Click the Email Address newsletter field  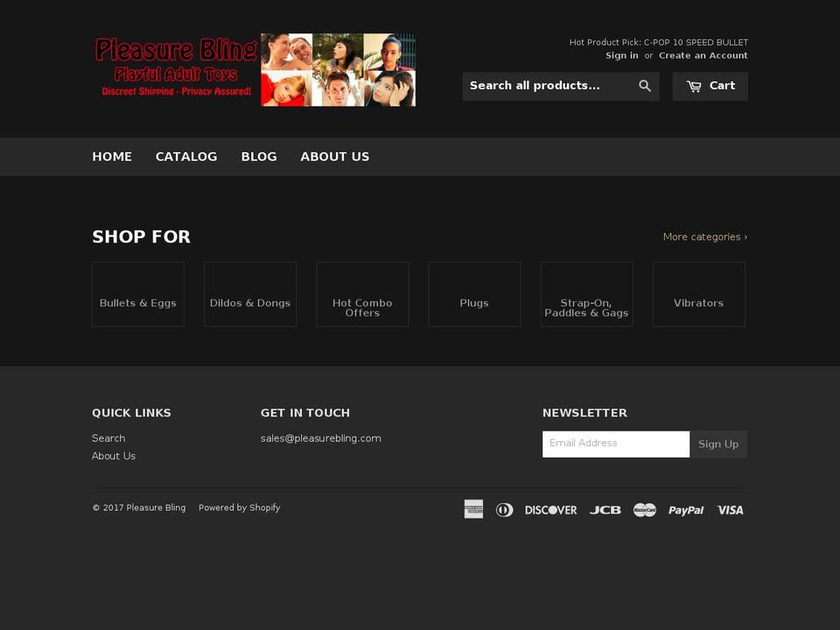(615, 444)
